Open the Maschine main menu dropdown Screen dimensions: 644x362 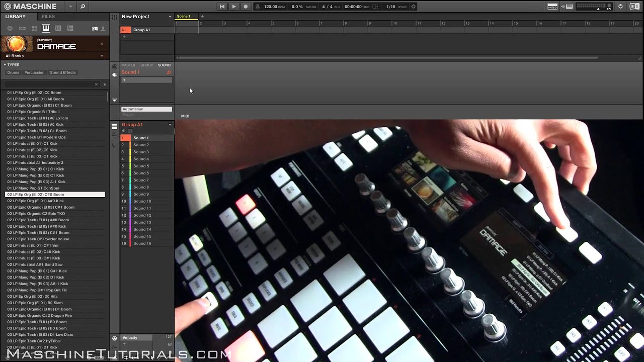coord(70,7)
